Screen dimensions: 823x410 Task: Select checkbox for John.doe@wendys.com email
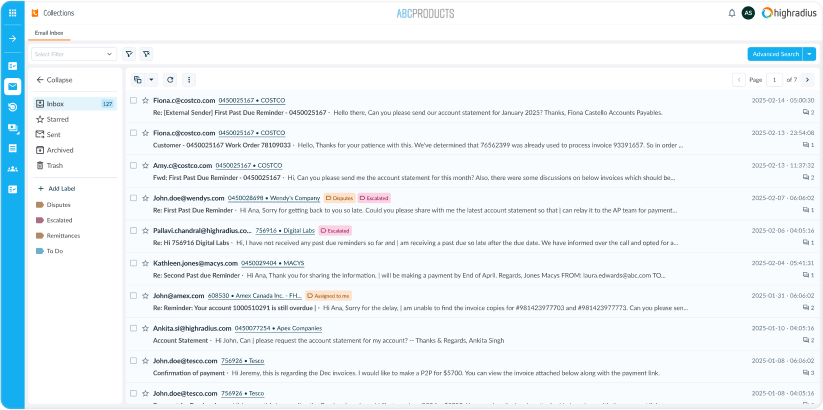(133, 198)
